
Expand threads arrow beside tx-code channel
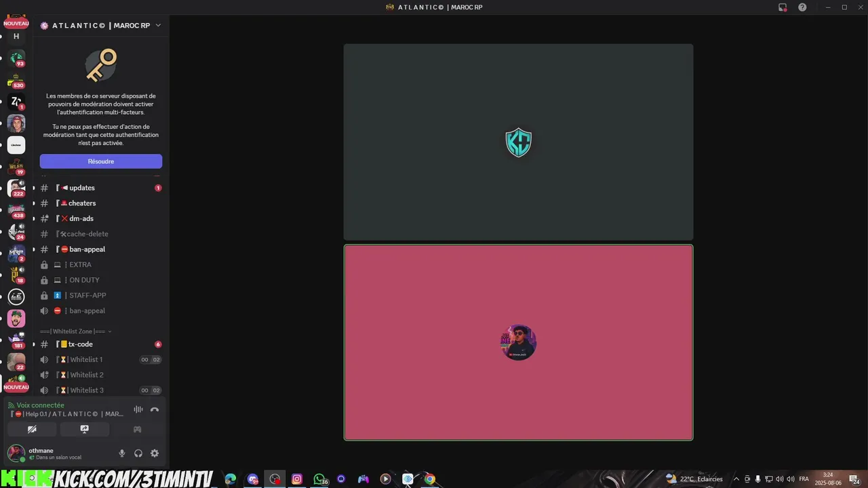34,344
